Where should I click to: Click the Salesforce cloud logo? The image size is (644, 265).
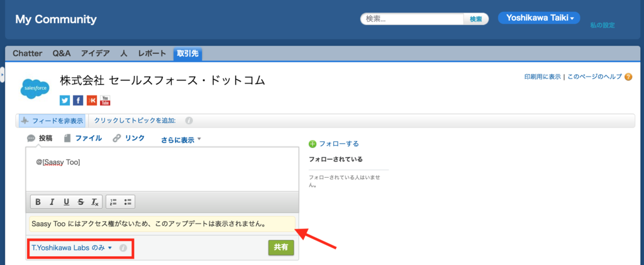coord(35,88)
